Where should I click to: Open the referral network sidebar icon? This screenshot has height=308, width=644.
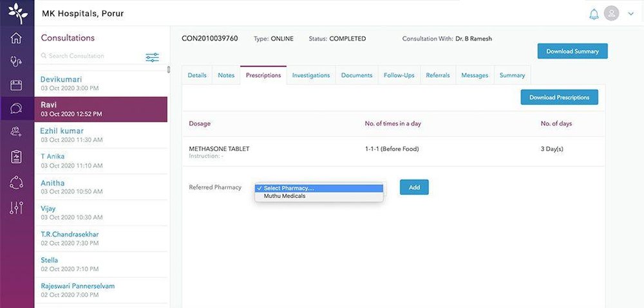click(x=17, y=182)
